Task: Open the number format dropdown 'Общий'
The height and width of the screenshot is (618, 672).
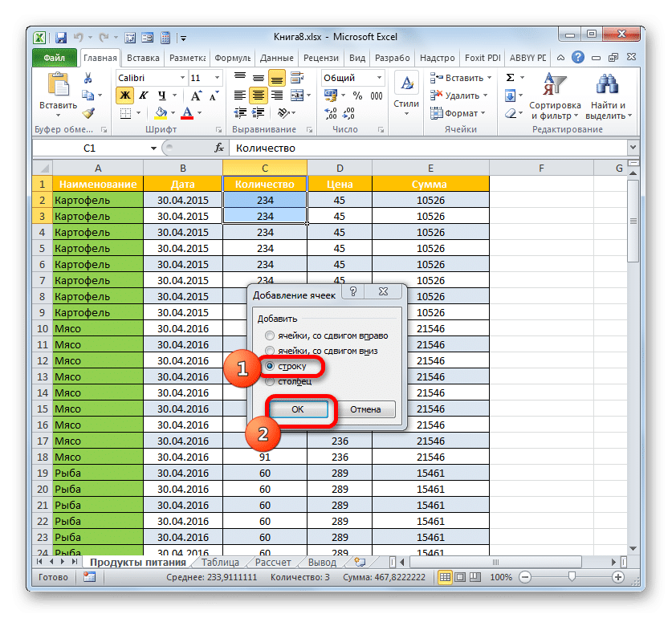Action: [x=379, y=78]
